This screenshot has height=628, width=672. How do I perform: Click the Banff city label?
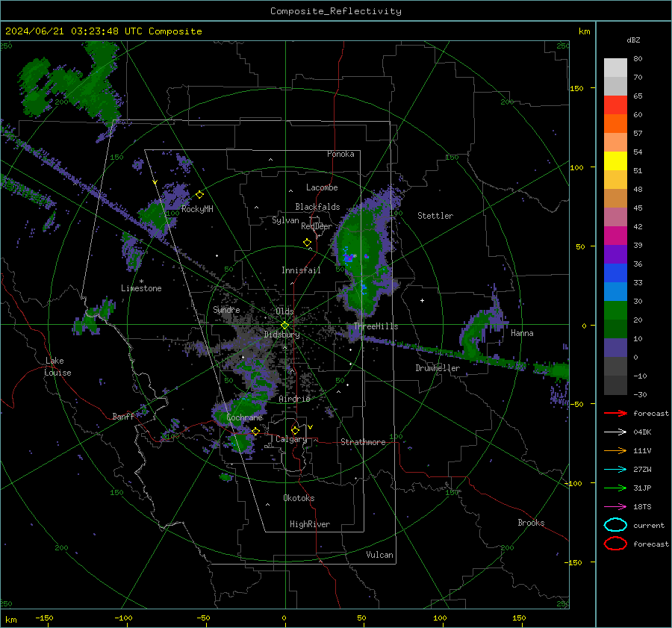[123, 416]
